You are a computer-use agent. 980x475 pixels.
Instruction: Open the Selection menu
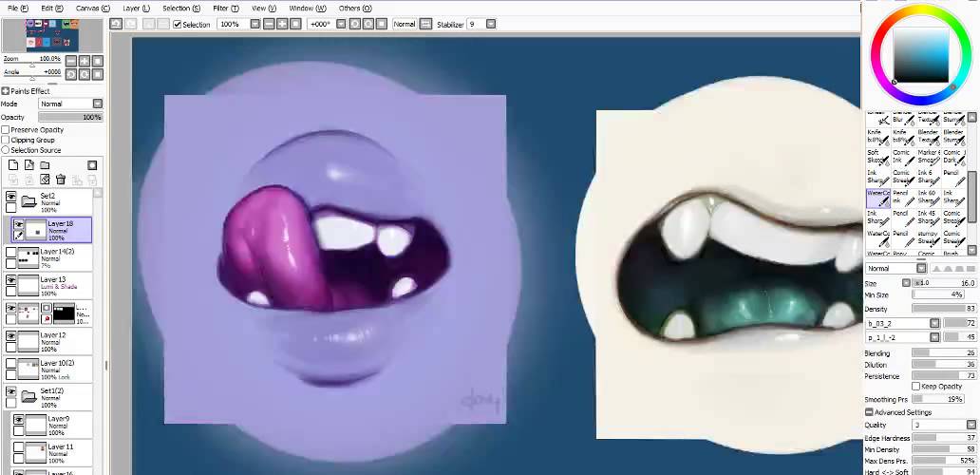[x=181, y=9]
